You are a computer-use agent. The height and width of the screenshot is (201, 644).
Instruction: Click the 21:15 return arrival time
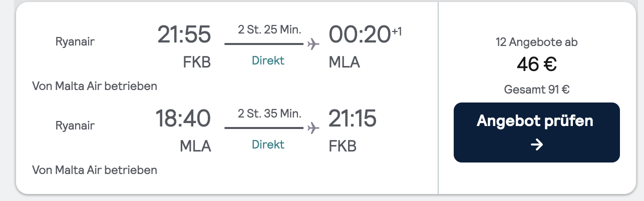click(x=353, y=118)
